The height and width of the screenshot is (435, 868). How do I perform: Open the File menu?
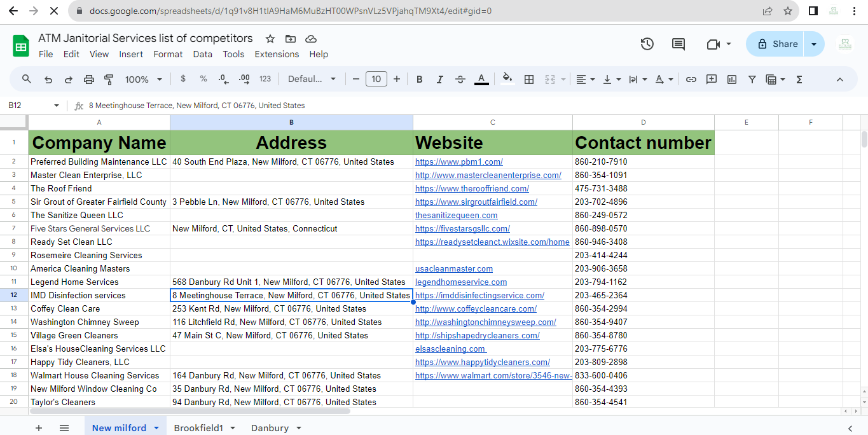pos(46,54)
